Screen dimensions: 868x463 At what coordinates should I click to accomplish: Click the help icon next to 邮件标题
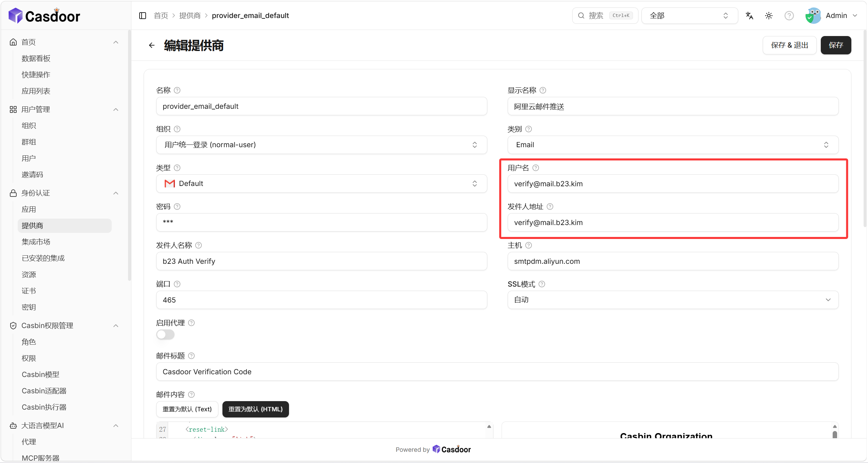click(192, 356)
